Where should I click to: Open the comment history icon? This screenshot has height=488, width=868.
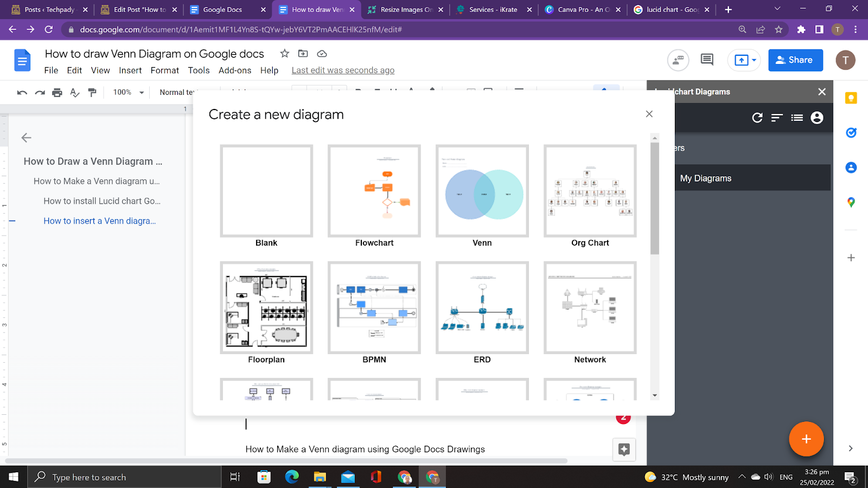707,60
